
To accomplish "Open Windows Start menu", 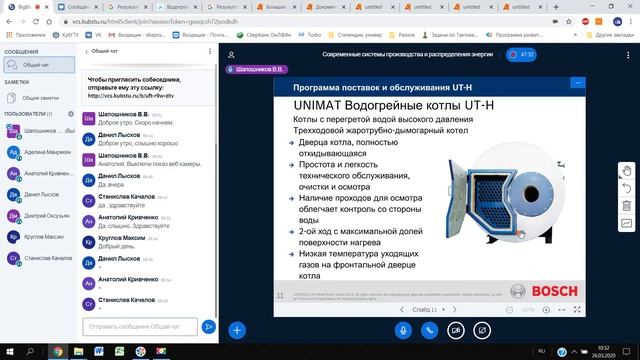I will [x=10, y=351].
